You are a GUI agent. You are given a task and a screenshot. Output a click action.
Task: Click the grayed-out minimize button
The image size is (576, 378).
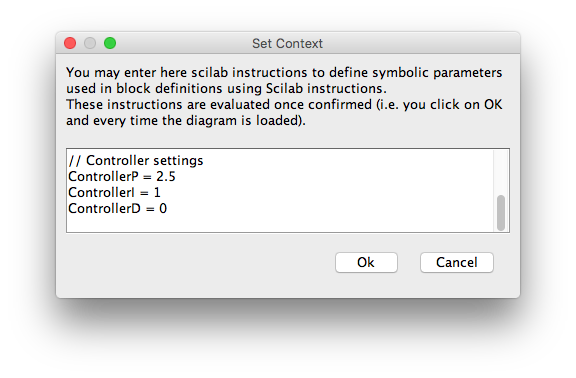(x=90, y=43)
